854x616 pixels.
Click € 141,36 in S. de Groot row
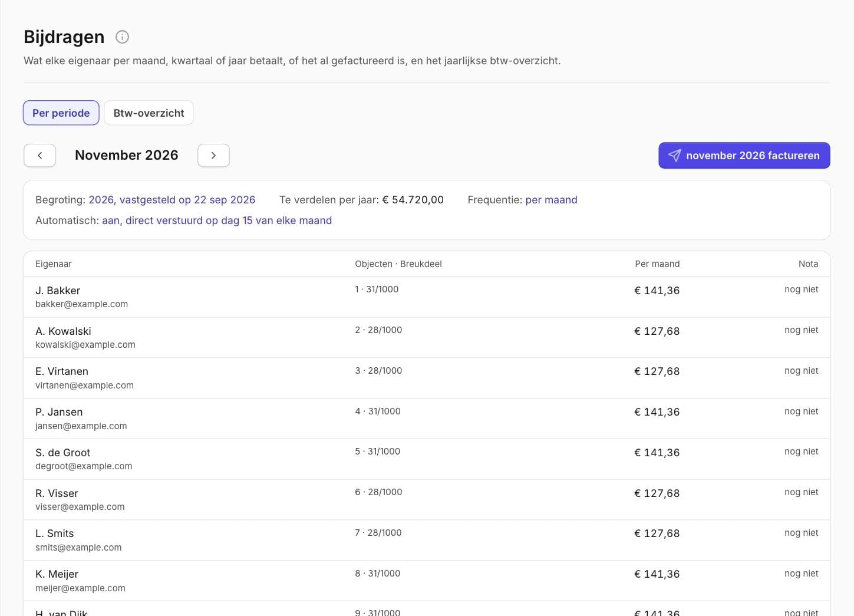(657, 453)
